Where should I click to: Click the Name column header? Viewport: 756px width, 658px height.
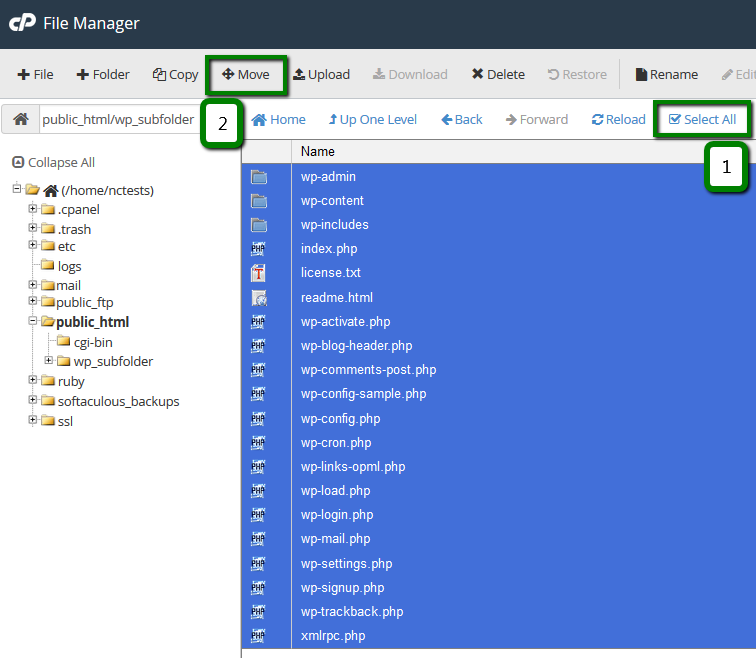(x=318, y=152)
